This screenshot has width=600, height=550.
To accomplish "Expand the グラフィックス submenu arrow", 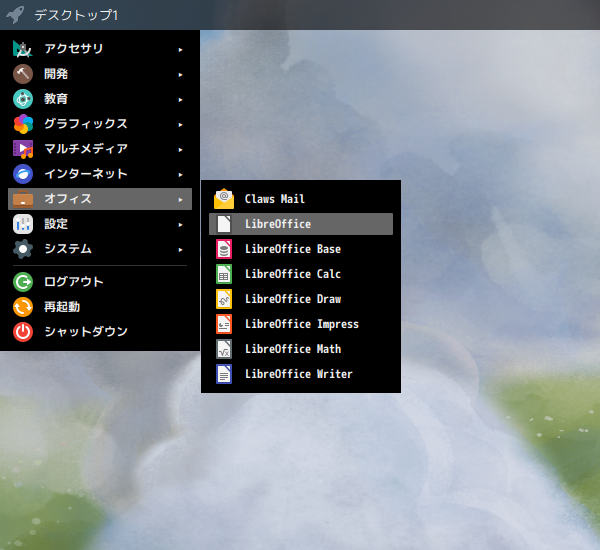I will coord(181,125).
